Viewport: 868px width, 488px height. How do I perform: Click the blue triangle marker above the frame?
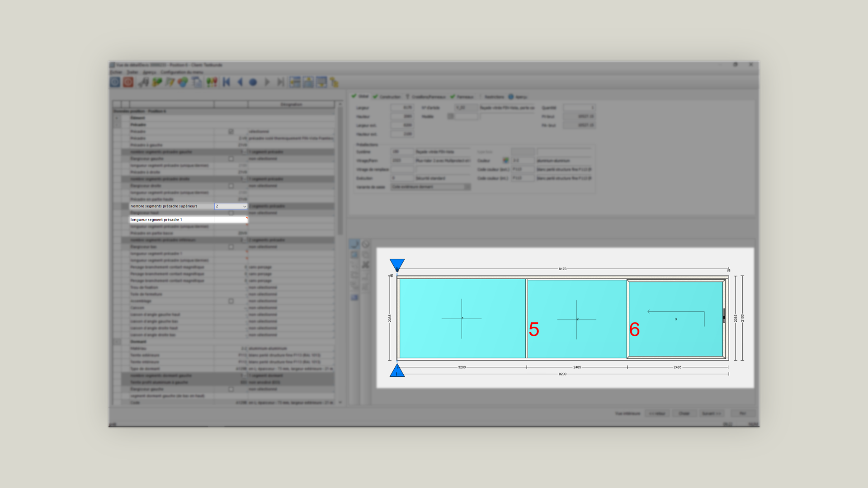point(397,265)
